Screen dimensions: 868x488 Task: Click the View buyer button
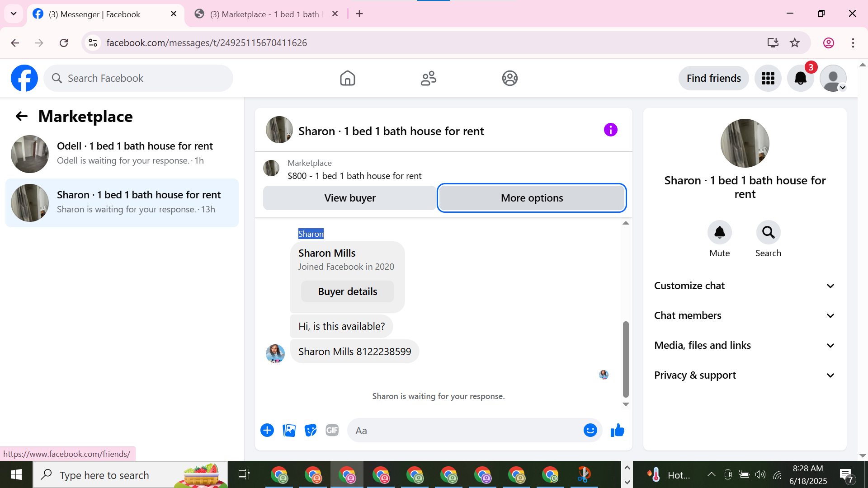point(350,198)
